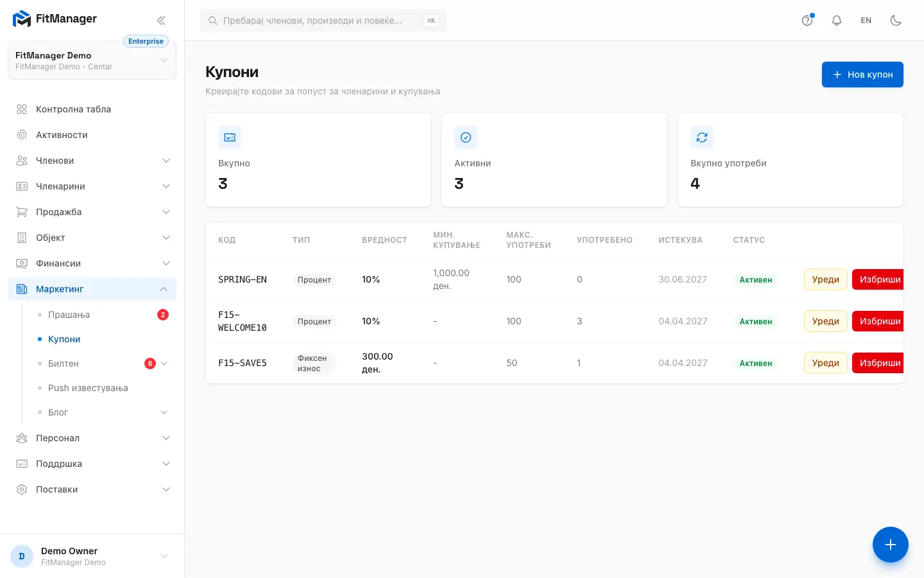The image size is (924, 578).
Task: Click the Нов купон button
Action: [862, 74]
